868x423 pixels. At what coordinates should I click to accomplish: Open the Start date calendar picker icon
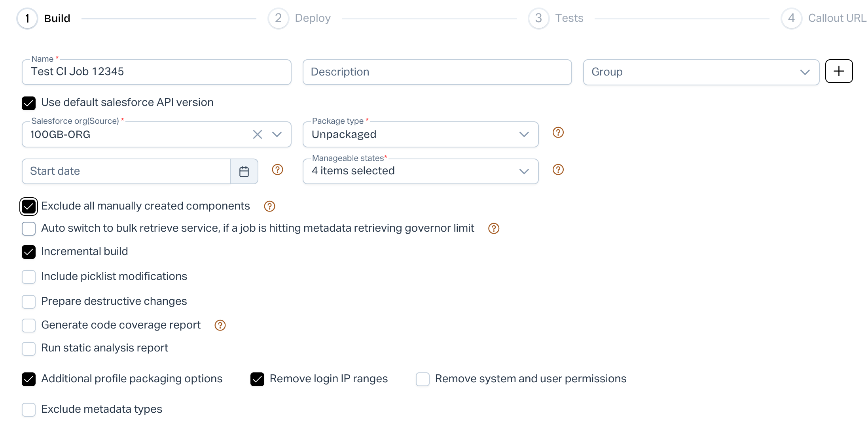[244, 172]
